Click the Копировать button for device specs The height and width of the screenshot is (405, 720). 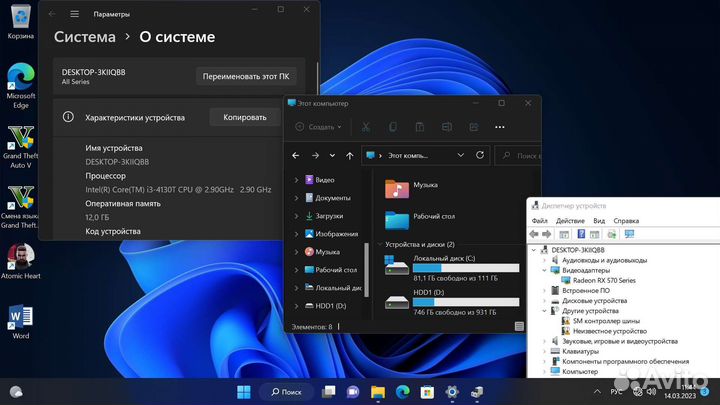tap(245, 117)
